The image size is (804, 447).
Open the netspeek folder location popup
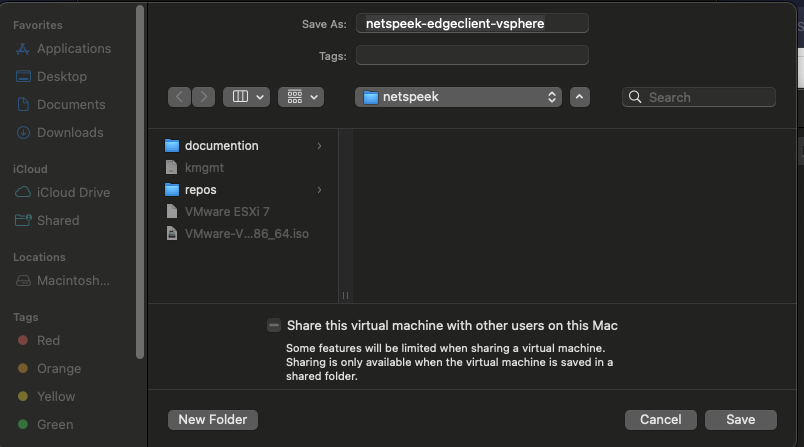pos(458,97)
